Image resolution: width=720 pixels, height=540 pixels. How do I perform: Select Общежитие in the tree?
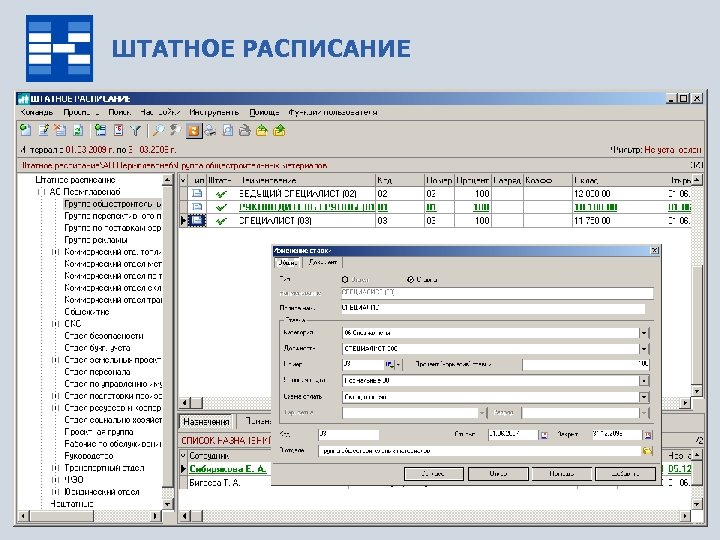click(x=87, y=312)
